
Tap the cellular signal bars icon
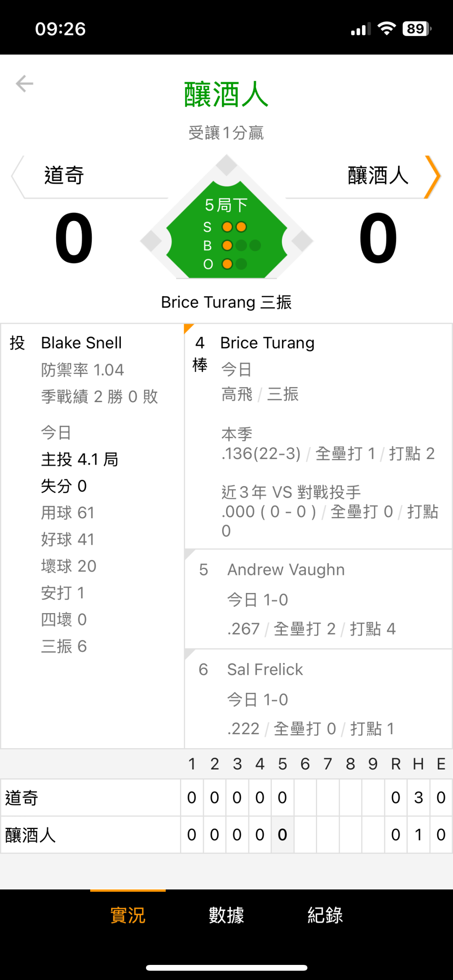tap(360, 29)
